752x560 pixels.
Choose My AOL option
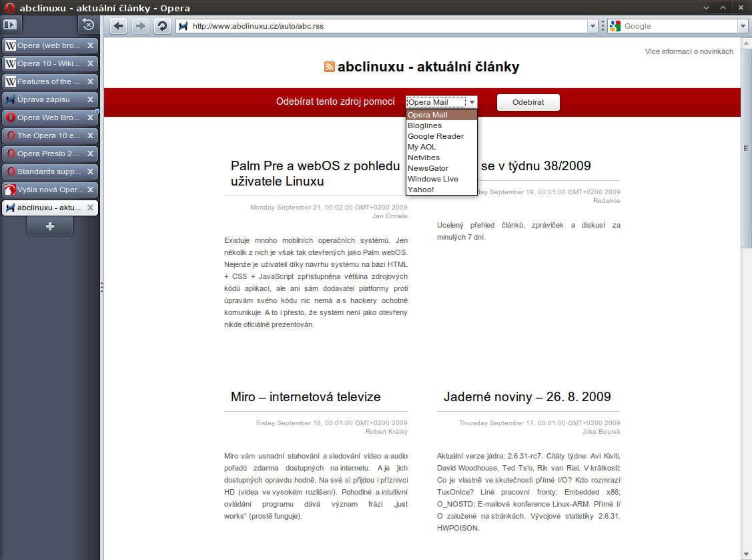442,147
